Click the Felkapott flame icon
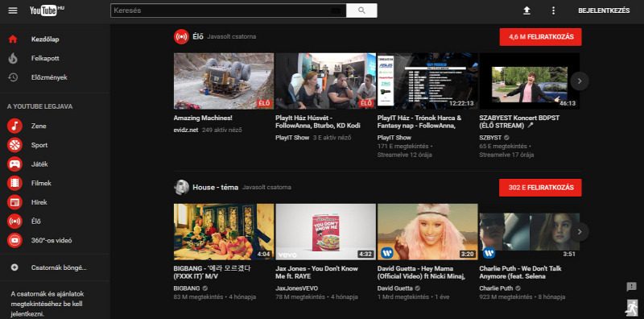The height and width of the screenshot is (319, 644). pos(13,58)
